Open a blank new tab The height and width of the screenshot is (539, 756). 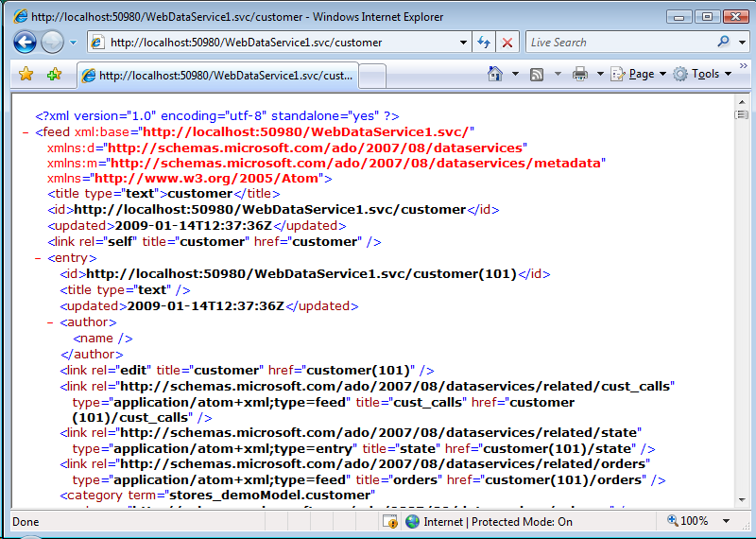point(373,76)
